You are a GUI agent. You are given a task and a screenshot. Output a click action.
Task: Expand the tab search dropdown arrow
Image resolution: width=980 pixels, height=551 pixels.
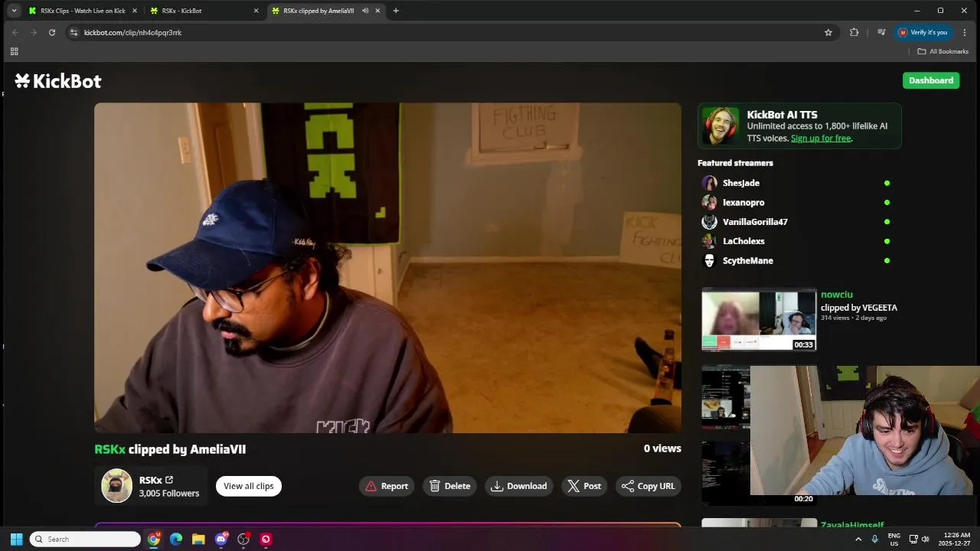14,11
